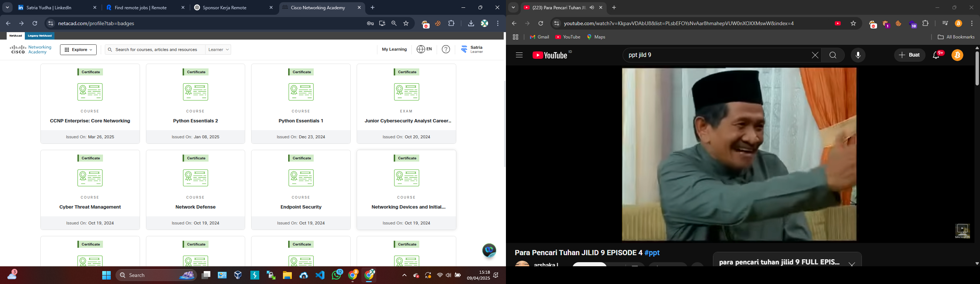This screenshot has height=284, width=980.
Task: Go back in the YouTube browser window
Action: click(514, 24)
